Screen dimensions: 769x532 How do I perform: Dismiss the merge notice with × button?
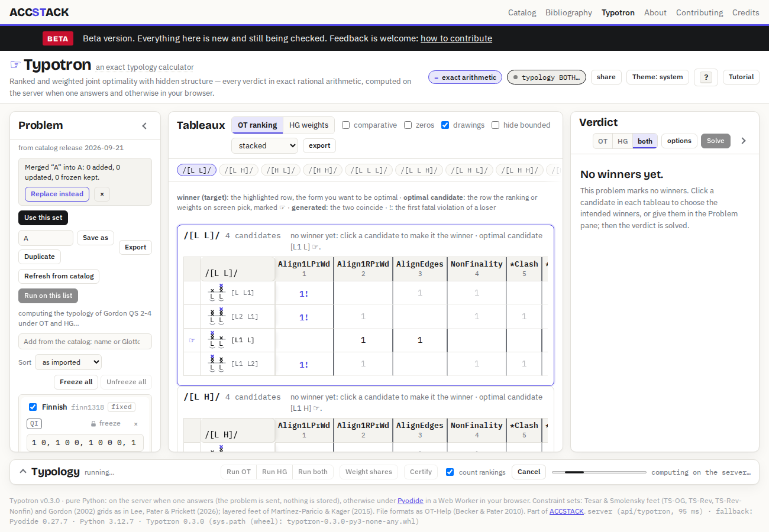(102, 194)
